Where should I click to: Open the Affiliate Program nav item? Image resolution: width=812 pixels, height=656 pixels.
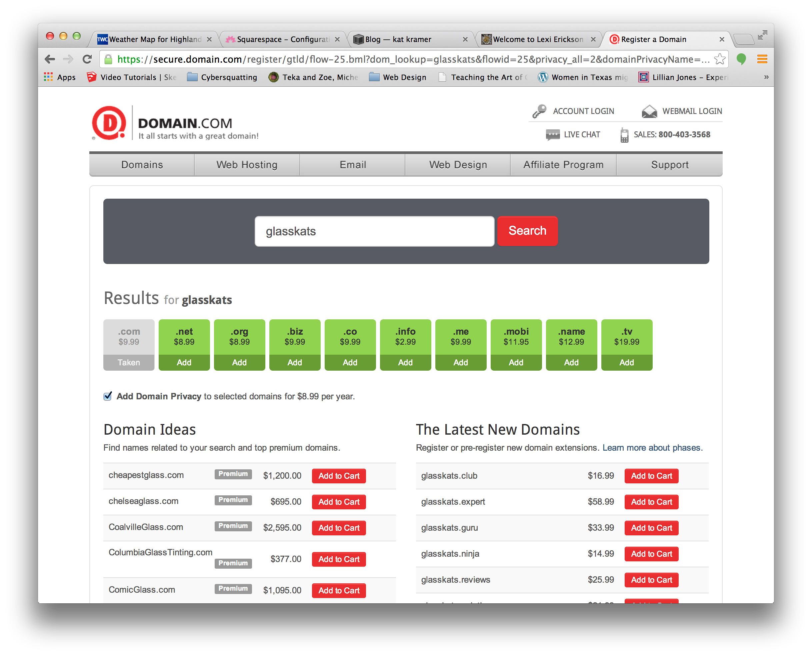563,165
